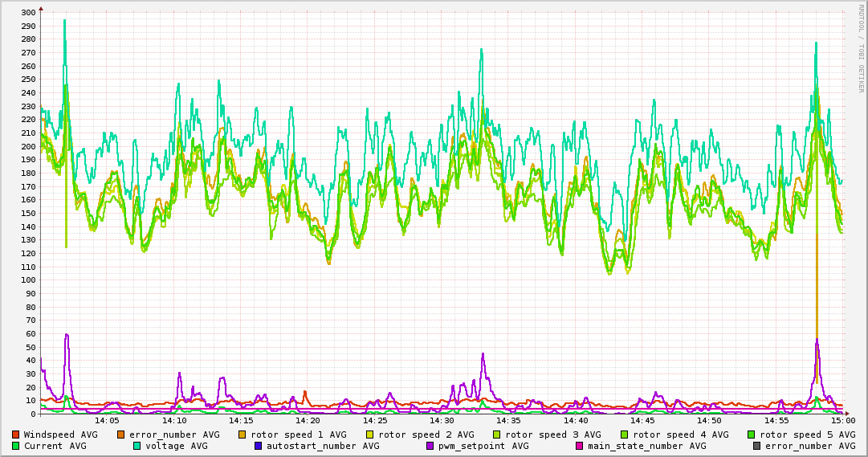Click the purple pwm_setpoint AVG swatch
This screenshot has height=457, width=868.
pos(430,446)
